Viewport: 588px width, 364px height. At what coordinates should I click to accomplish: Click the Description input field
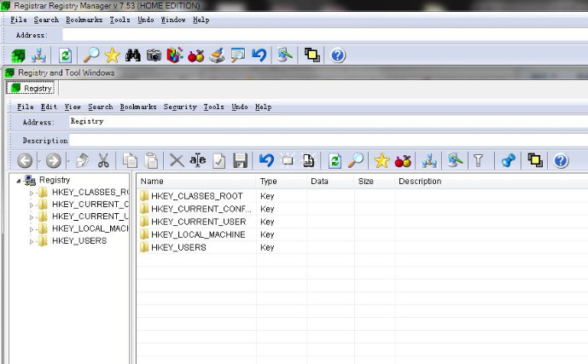coord(328,141)
